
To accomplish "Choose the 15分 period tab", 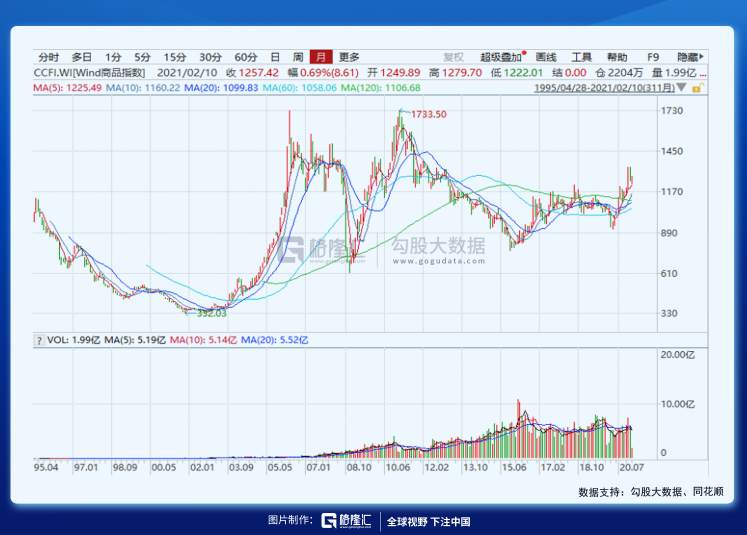I will [175, 57].
